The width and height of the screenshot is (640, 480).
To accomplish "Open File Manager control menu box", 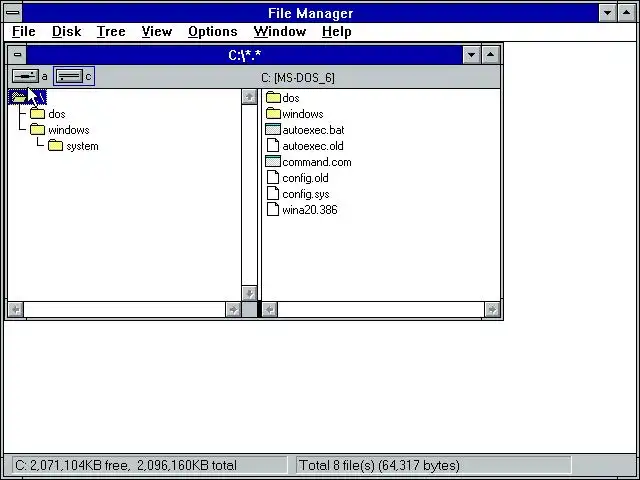I will pos(13,13).
